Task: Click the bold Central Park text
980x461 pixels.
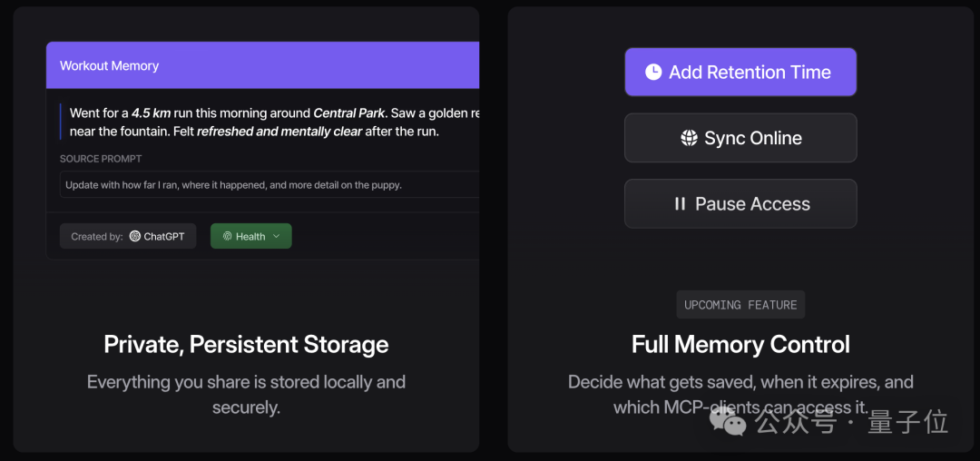Action: pyautogui.click(x=349, y=113)
